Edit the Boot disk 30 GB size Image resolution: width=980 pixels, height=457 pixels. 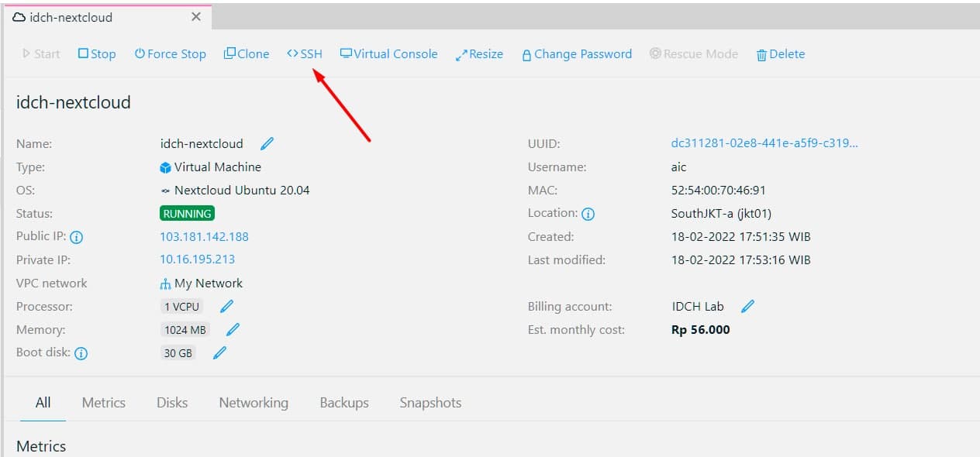tap(220, 353)
